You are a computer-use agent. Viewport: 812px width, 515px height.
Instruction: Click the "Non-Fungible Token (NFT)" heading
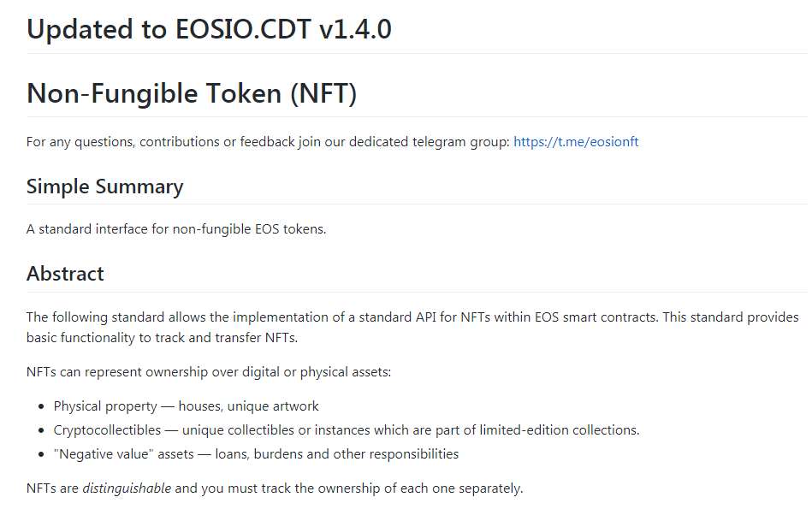192,93
